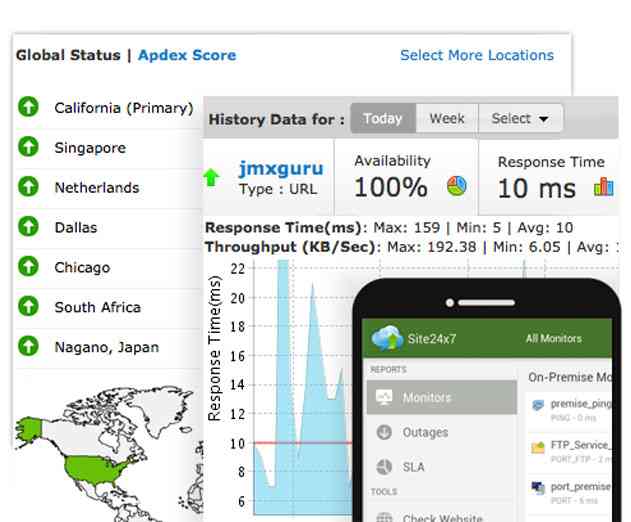Open the Select date range dropdown
The image size is (631, 522).
coord(520,118)
